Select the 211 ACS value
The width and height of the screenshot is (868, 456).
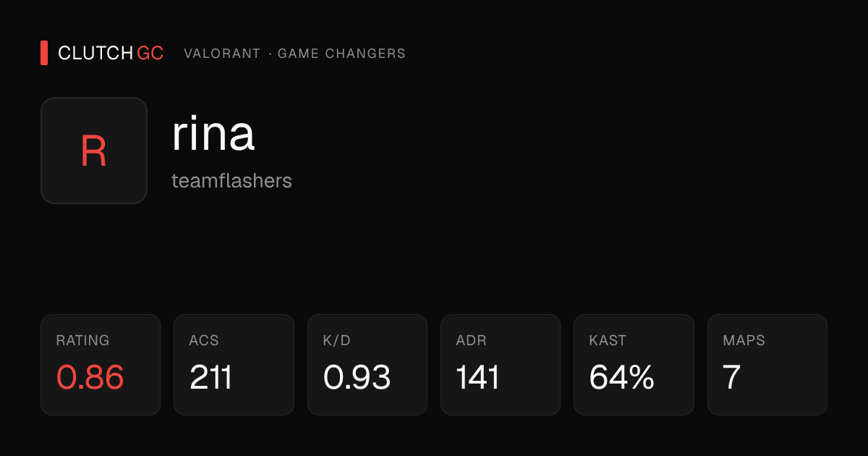tap(210, 377)
